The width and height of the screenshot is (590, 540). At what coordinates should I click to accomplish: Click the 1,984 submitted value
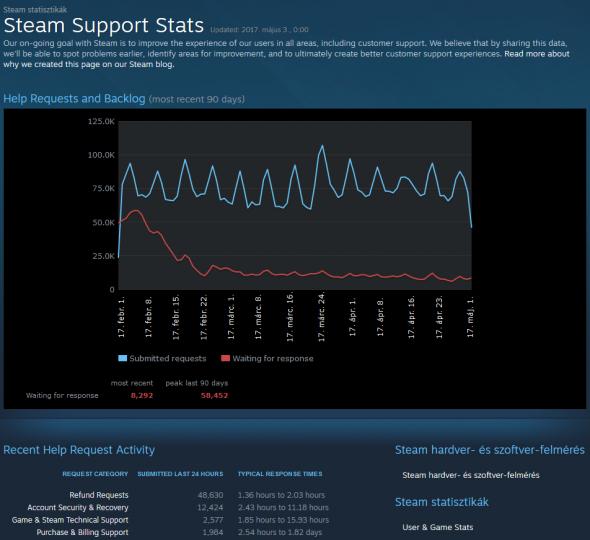pos(213,532)
